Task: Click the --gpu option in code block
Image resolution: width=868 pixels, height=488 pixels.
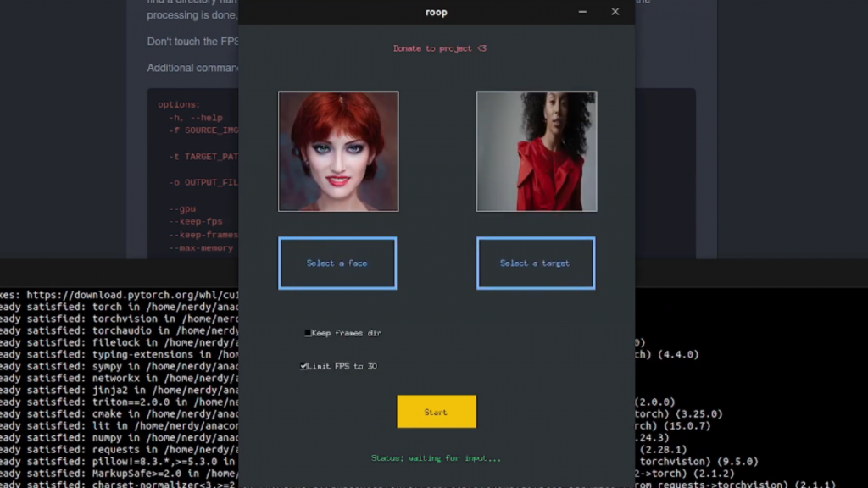Action: point(182,208)
